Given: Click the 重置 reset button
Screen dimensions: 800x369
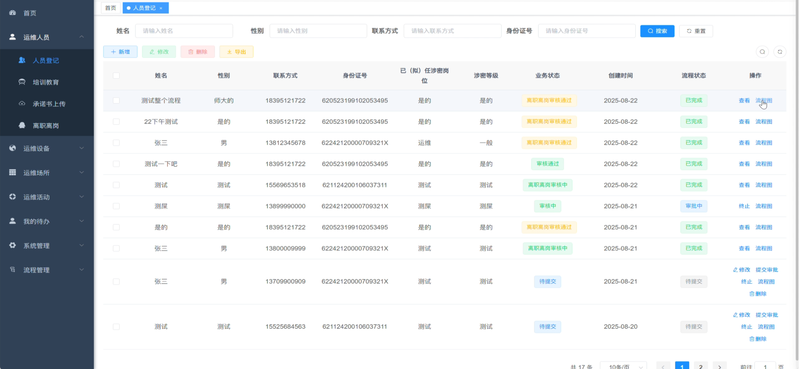Looking at the screenshot, I should click(696, 31).
